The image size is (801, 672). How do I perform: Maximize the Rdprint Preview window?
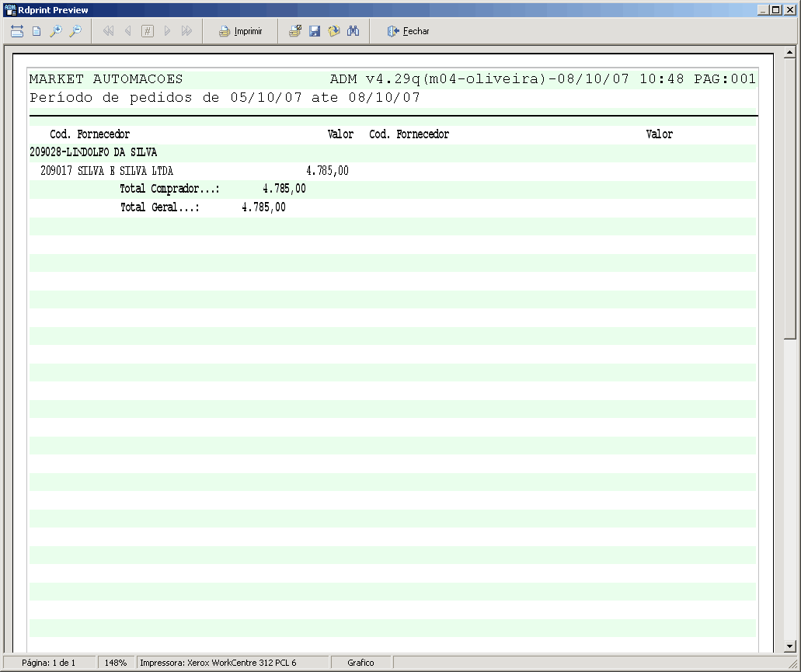pyautogui.click(x=775, y=9)
